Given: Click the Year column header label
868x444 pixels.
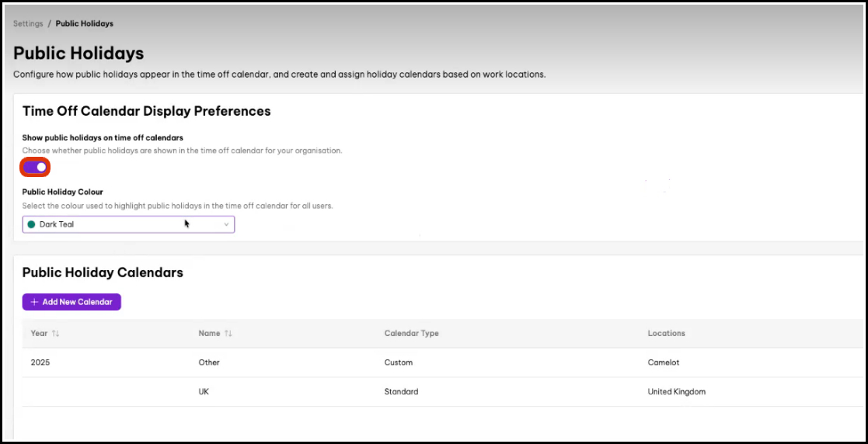Looking at the screenshot, I should 39,334.
